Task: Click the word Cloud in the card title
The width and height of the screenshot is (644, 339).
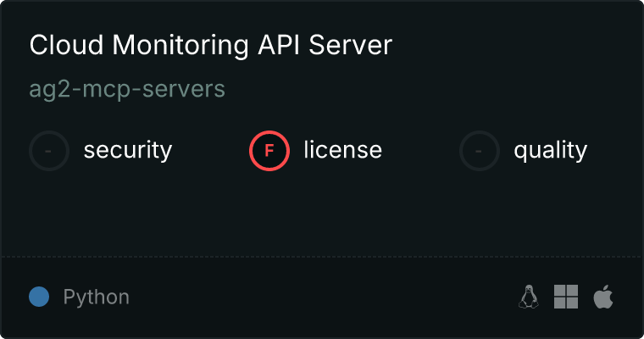Action: tap(57, 46)
